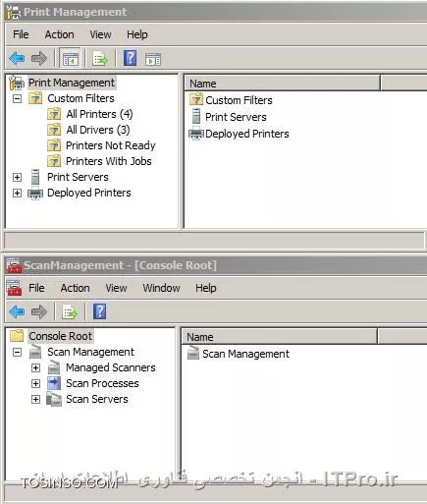Screen dimensions: 427x504
Task: Click Printers With Jobs filter icon
Action: point(54,161)
